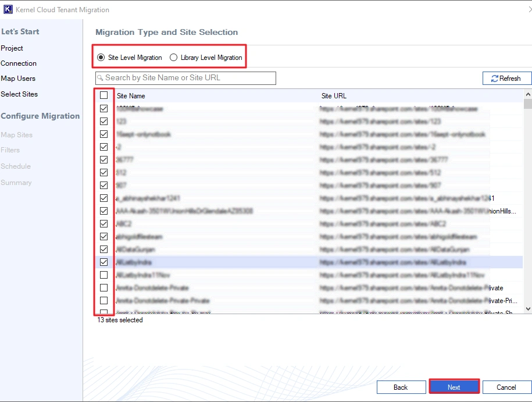Go to the Connection step
This screenshot has width=532, height=402.
click(19, 63)
